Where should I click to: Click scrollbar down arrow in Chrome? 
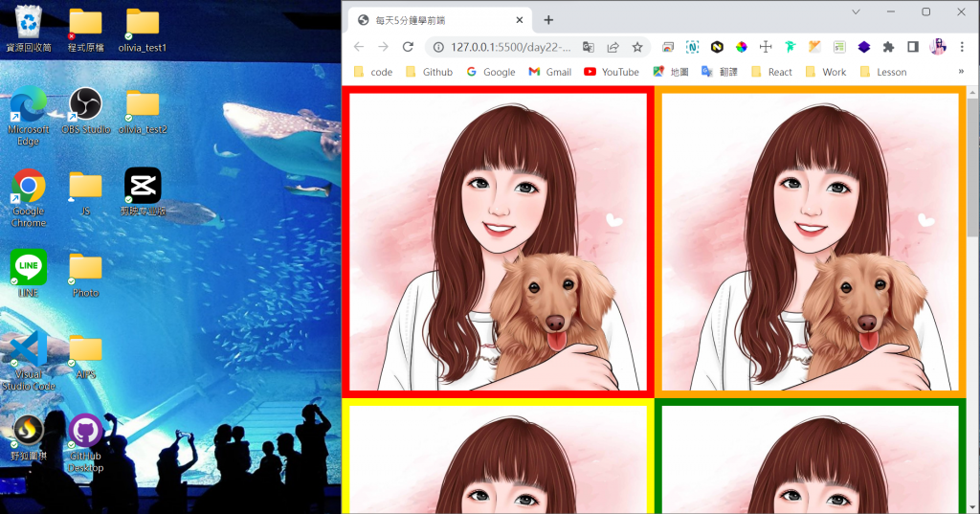(972, 507)
